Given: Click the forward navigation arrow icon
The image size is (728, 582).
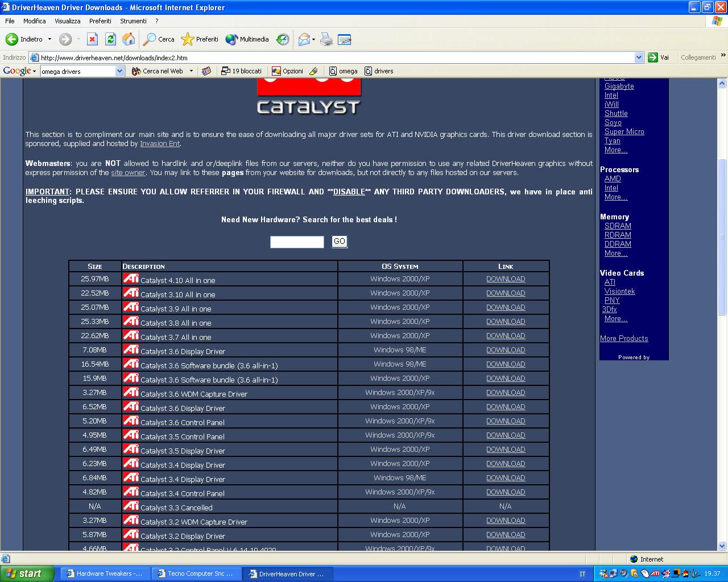Looking at the screenshot, I should (65, 39).
